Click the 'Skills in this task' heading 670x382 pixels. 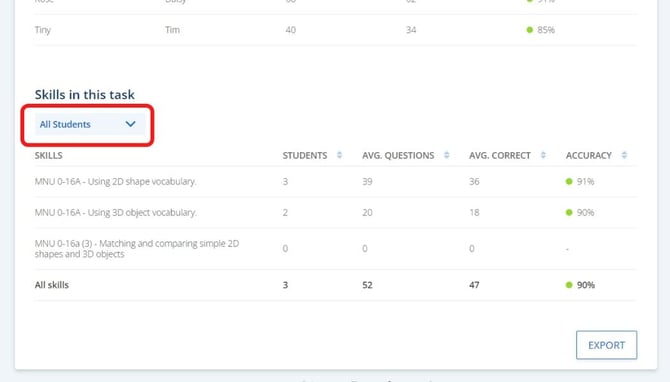coord(85,94)
